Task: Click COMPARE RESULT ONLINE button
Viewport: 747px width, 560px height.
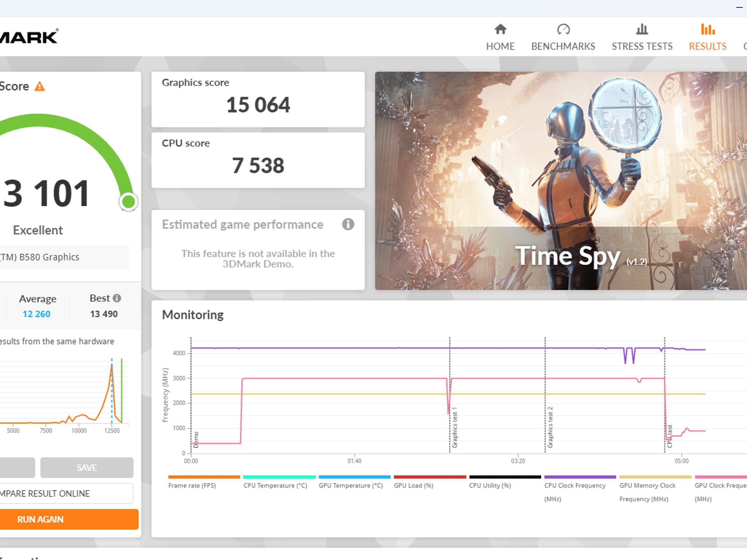Action: 66,493
